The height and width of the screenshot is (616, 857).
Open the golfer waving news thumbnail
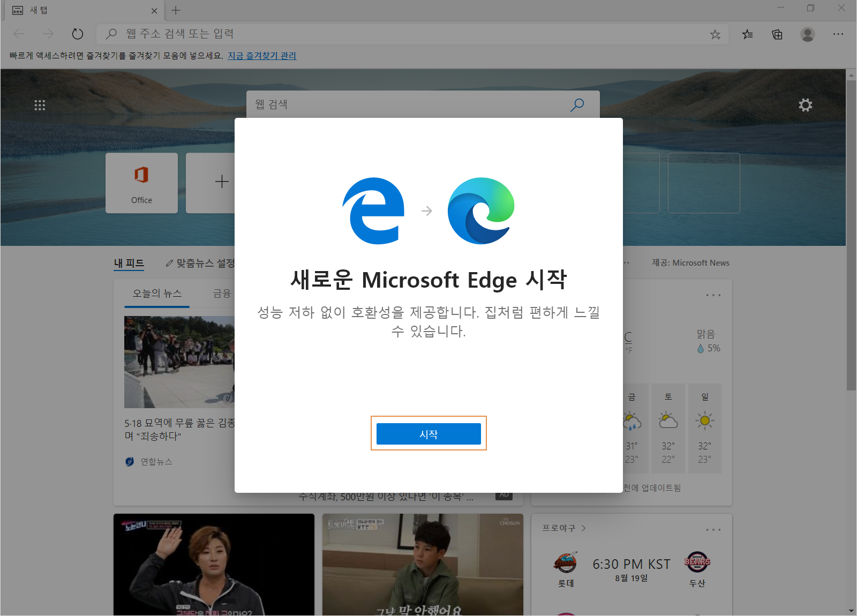pyautogui.click(x=214, y=565)
